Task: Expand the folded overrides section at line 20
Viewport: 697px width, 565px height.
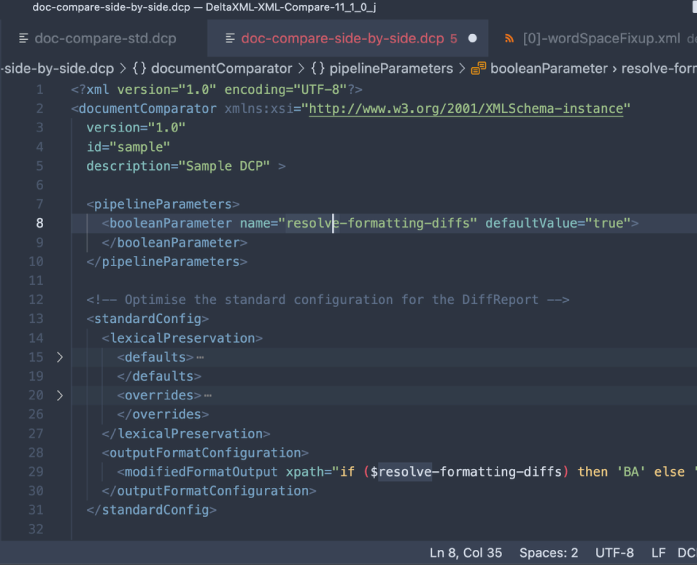Action: pyautogui.click(x=59, y=395)
